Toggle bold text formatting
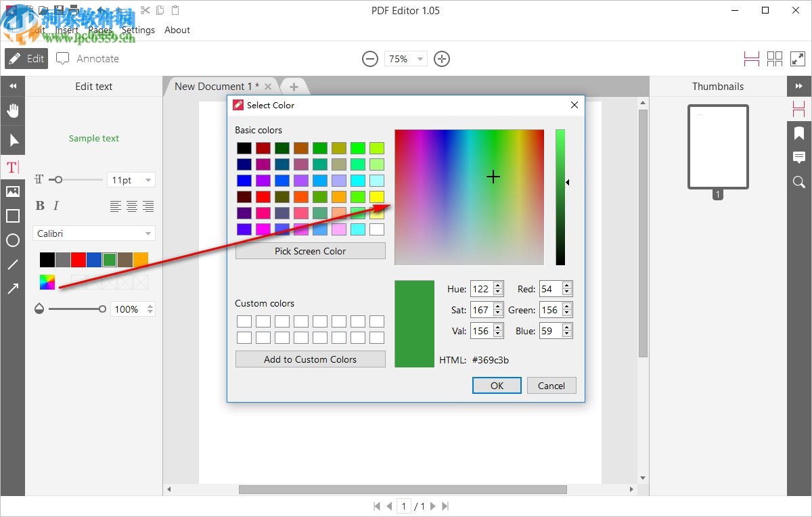This screenshot has height=517, width=812. [x=40, y=206]
